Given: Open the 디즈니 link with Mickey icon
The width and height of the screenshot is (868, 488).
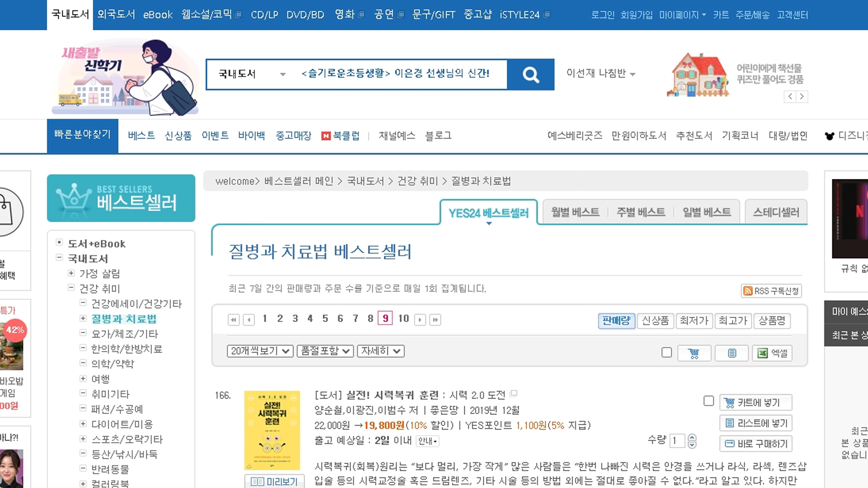Looking at the screenshot, I should (845, 136).
